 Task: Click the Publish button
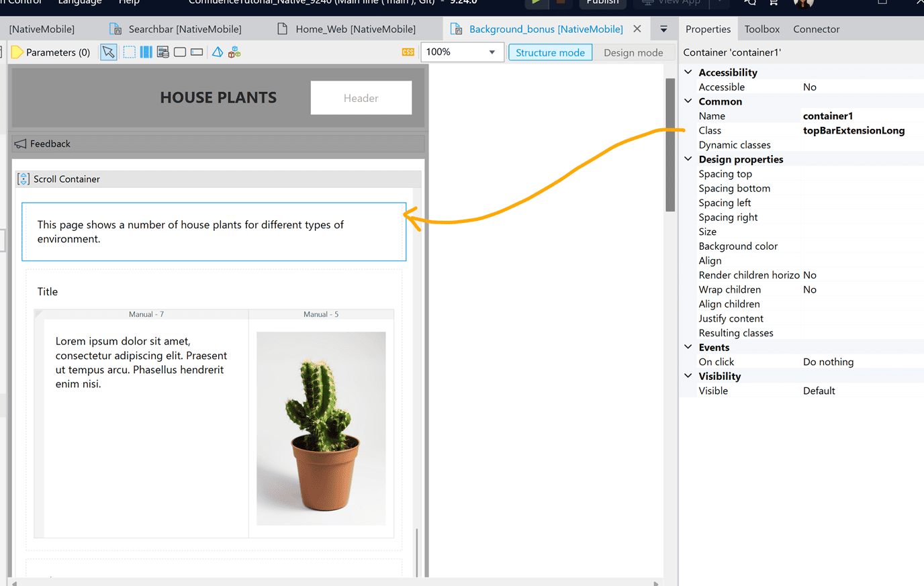(602, 3)
